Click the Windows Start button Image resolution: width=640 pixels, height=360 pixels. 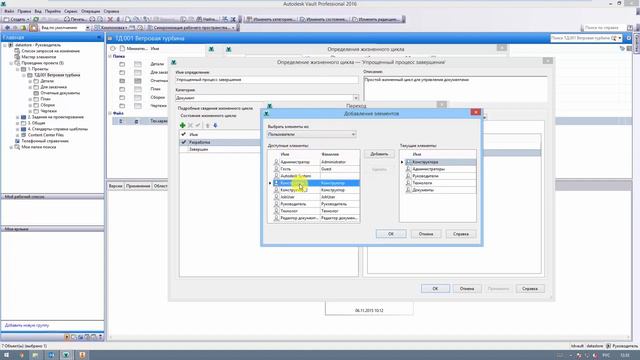[x=7, y=355]
